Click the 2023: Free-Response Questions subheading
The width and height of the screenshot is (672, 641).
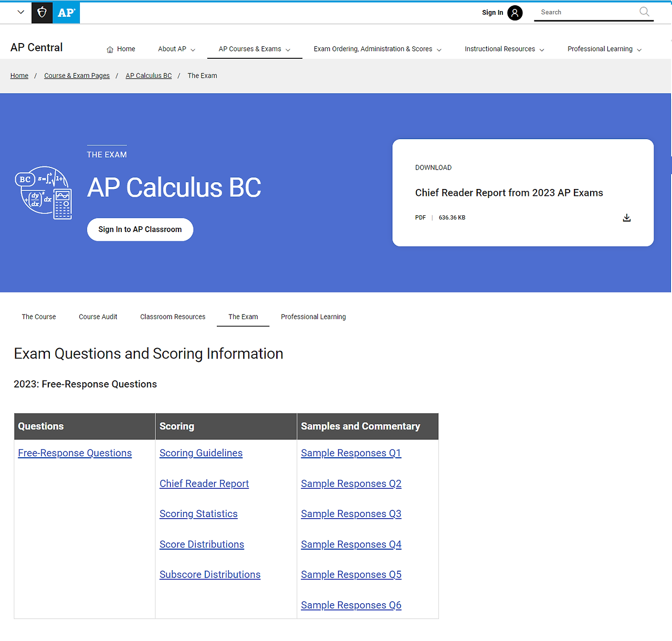coord(85,384)
